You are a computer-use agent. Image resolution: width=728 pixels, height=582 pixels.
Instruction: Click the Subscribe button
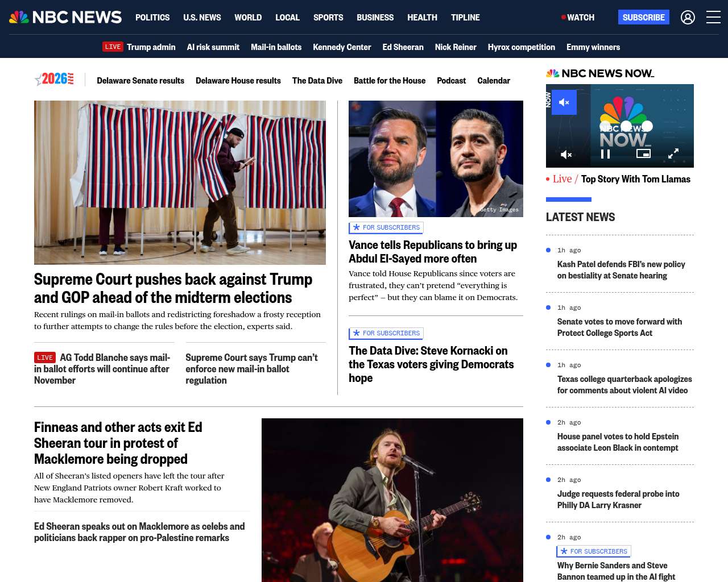coord(644,17)
